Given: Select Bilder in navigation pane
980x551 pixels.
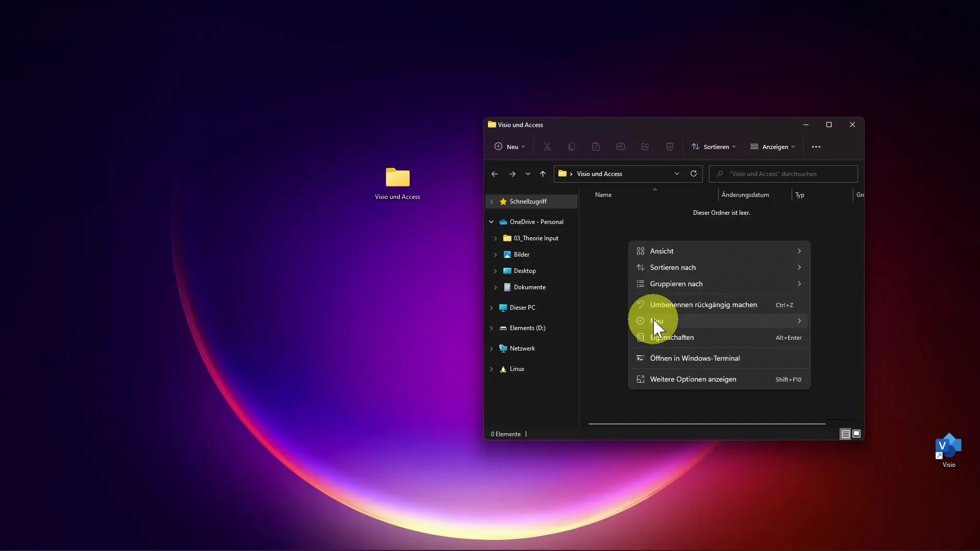Looking at the screenshot, I should pyautogui.click(x=521, y=255).
